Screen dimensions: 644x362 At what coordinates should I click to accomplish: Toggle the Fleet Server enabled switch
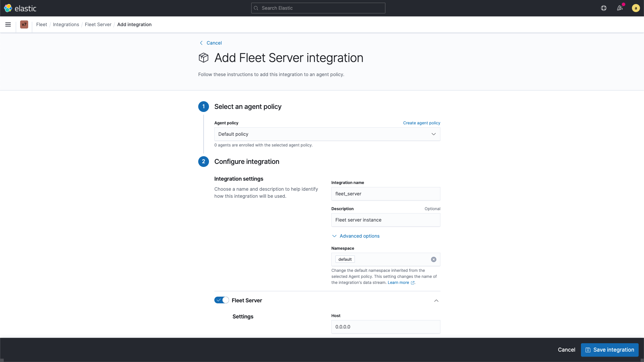(222, 301)
